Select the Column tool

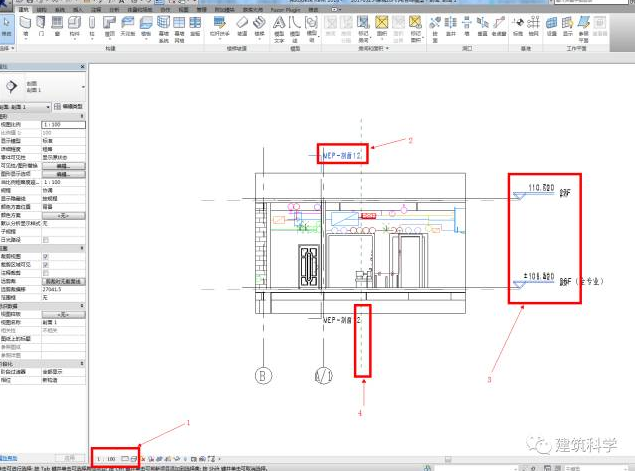pyautogui.click(x=92, y=26)
